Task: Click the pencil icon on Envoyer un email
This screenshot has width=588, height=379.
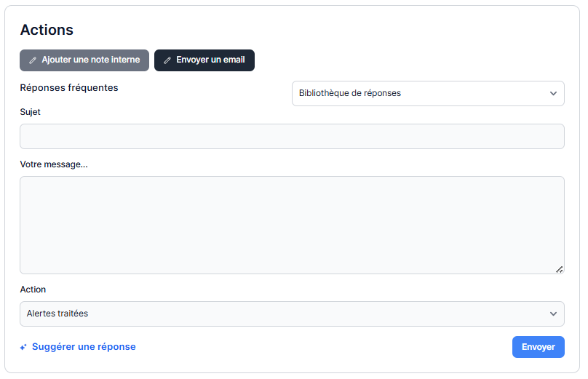Action: (167, 60)
